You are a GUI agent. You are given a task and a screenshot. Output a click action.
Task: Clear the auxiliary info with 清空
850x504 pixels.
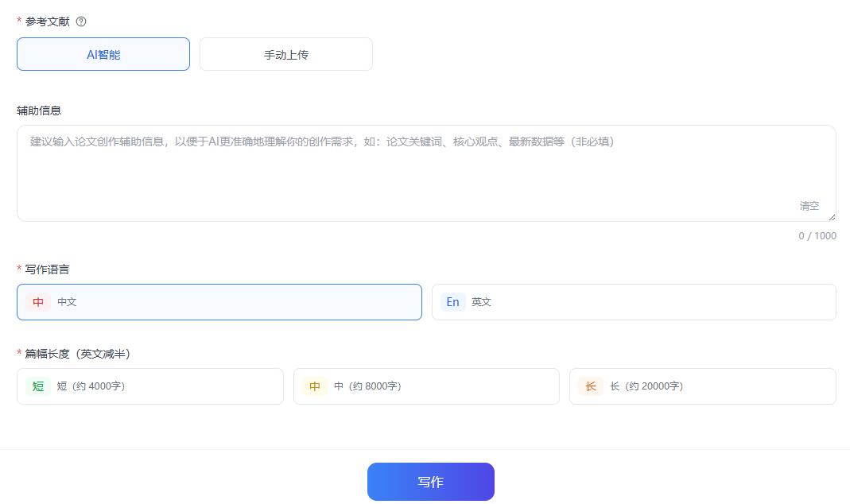point(809,206)
